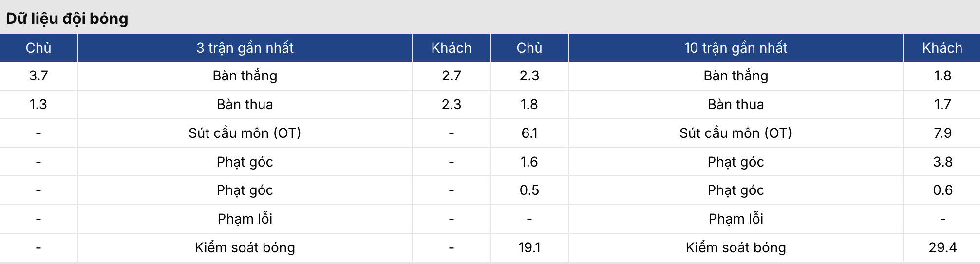Screen dimensions: 980x264
Task: Click away possession value 29.4
Action: tap(942, 247)
